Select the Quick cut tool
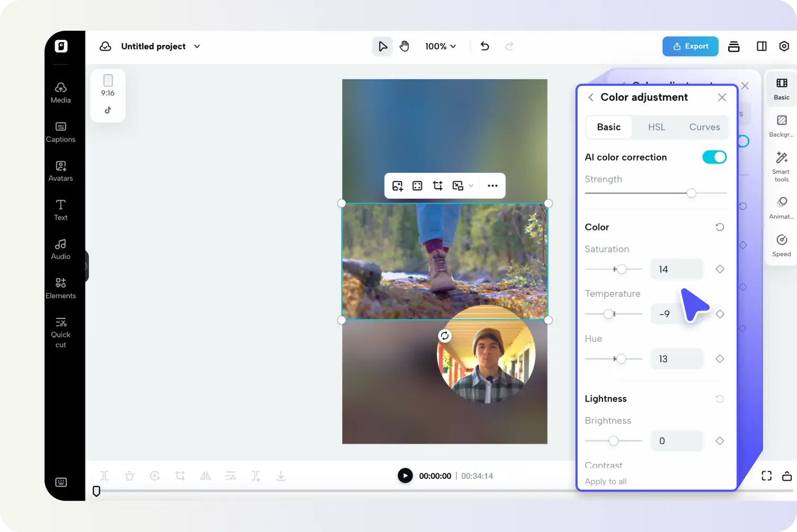The width and height of the screenshot is (797, 532). tap(60, 332)
